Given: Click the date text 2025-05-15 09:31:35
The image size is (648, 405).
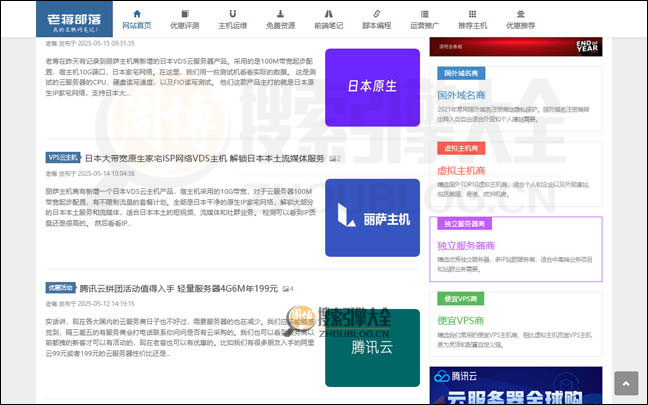Looking at the screenshot, I should [x=106, y=43].
